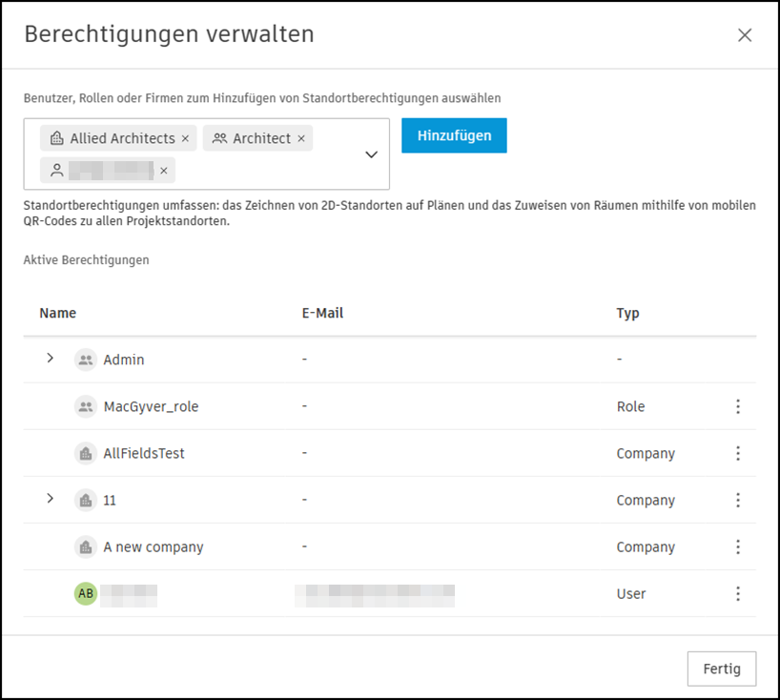Open the more menu for company 11
The height and width of the screenshot is (700, 780).
tap(738, 501)
